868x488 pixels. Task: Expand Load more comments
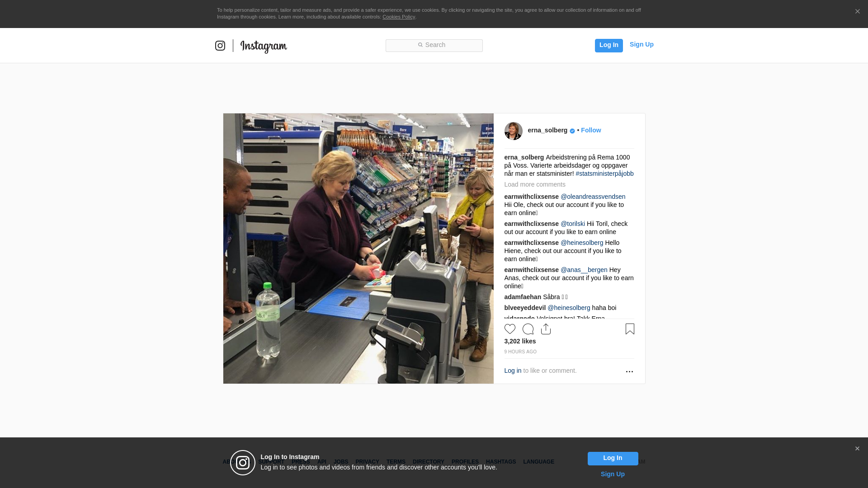click(535, 184)
